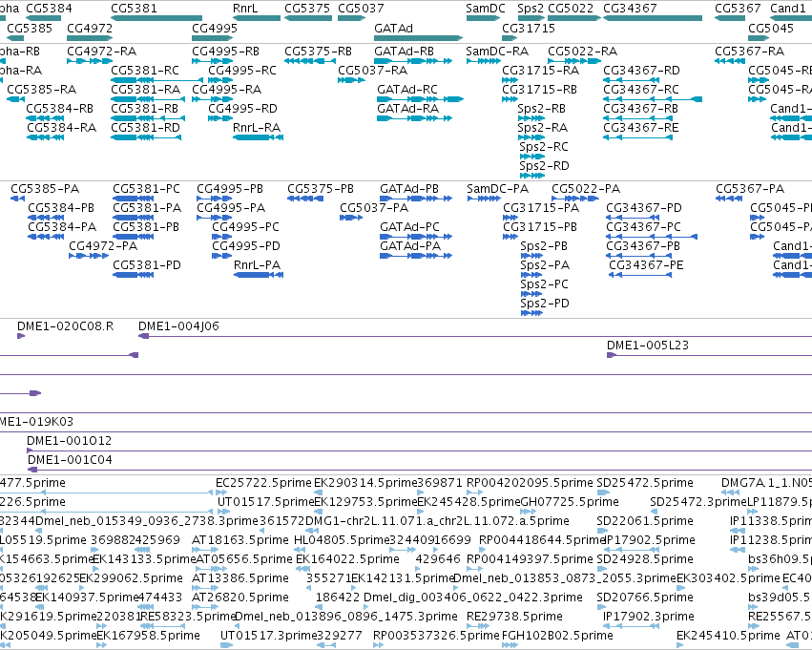Click the CG5385 gene label

pyautogui.click(x=30, y=28)
